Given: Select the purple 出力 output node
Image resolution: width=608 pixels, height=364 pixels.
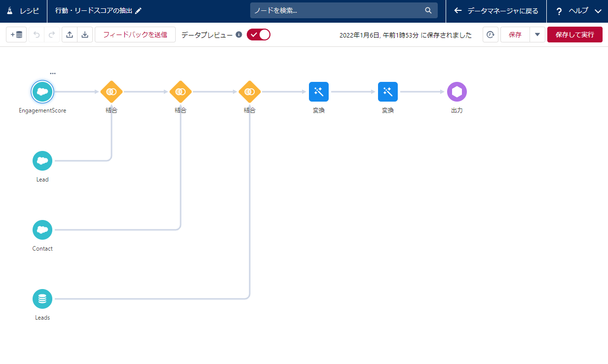Looking at the screenshot, I should (456, 92).
